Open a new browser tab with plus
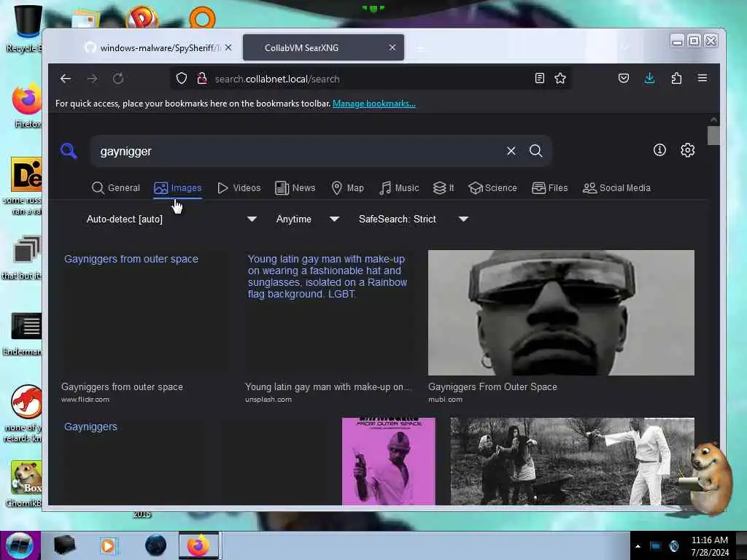Viewport: 747px width, 560px height. pos(420,48)
